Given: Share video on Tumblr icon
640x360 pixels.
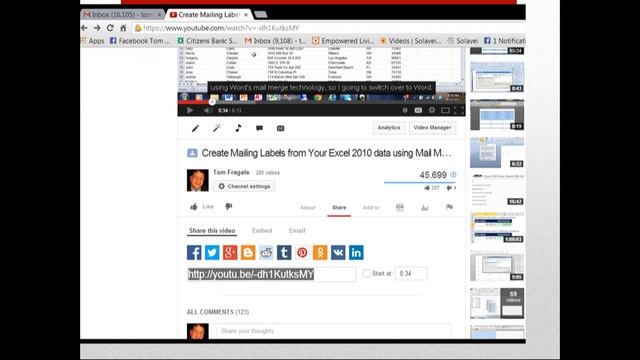Looking at the screenshot, I should (284, 253).
